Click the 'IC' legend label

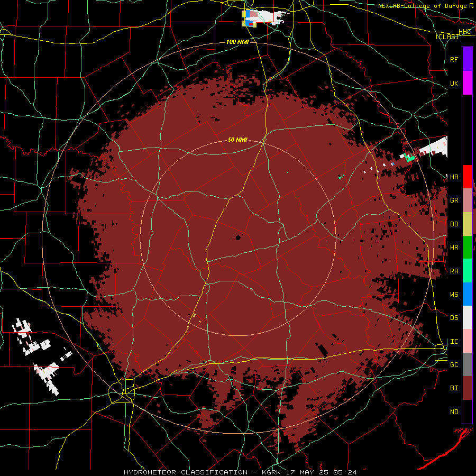(454, 342)
